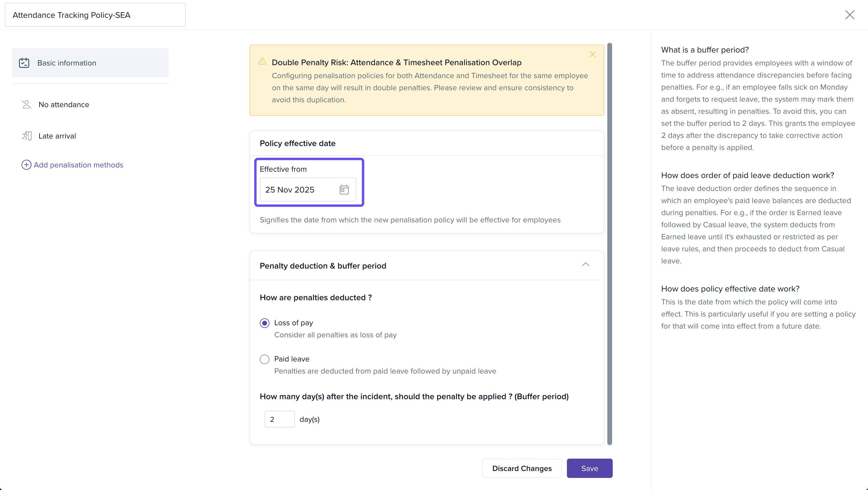
Task: Select the Loss of pay radio option
Action: pyautogui.click(x=265, y=323)
